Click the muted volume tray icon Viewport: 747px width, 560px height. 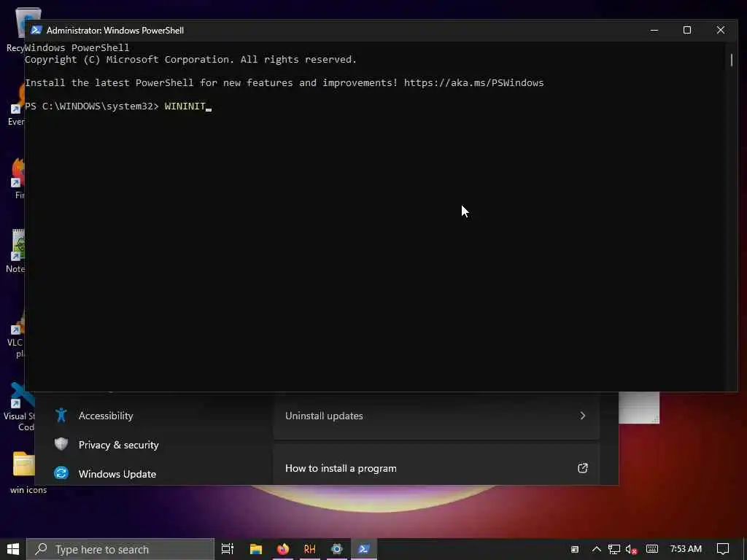[x=631, y=550]
